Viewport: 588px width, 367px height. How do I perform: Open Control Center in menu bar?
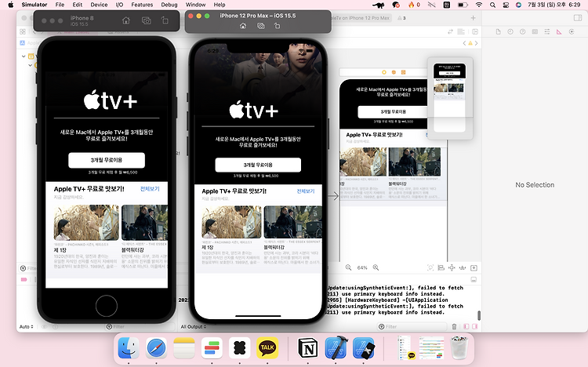[x=506, y=5]
